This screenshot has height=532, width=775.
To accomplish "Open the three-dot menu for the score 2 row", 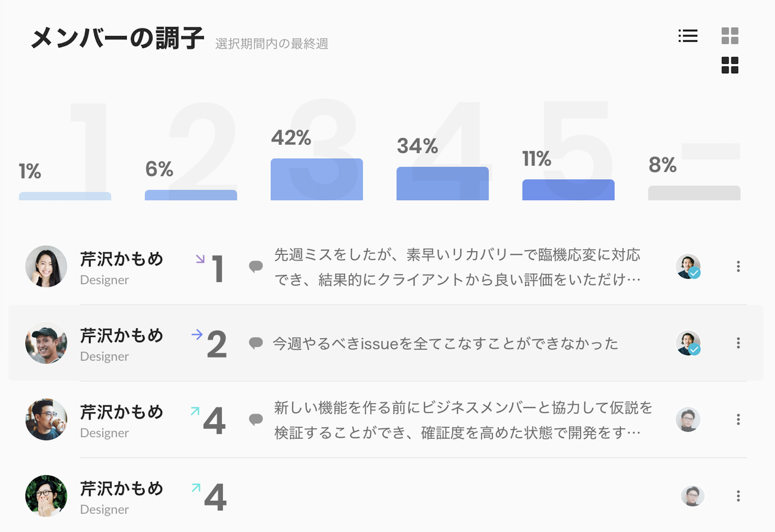I will [x=738, y=343].
